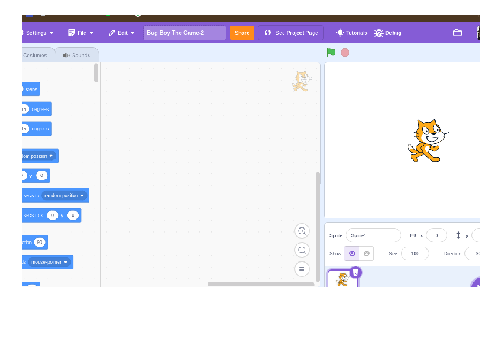Click the orange Share button

pyautogui.click(x=242, y=33)
